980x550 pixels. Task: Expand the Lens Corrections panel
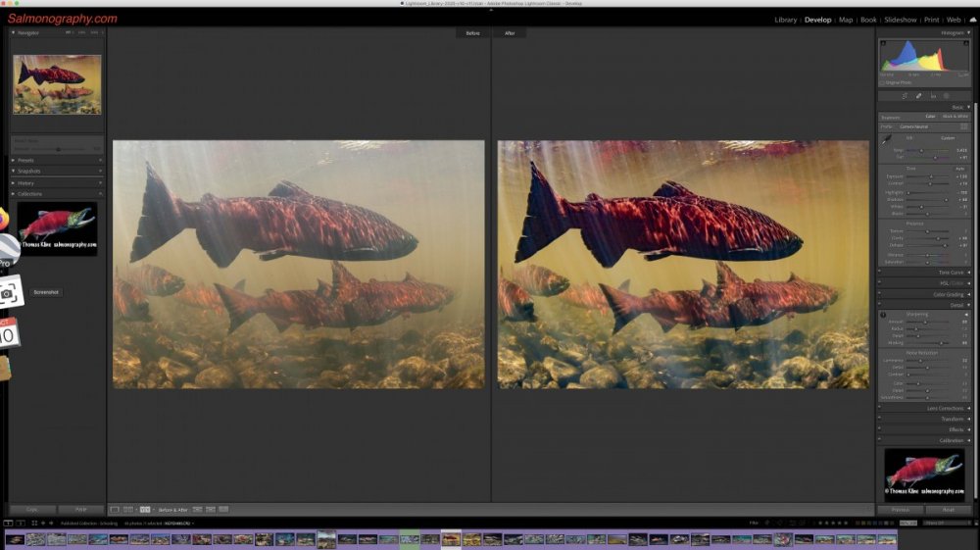click(969, 408)
